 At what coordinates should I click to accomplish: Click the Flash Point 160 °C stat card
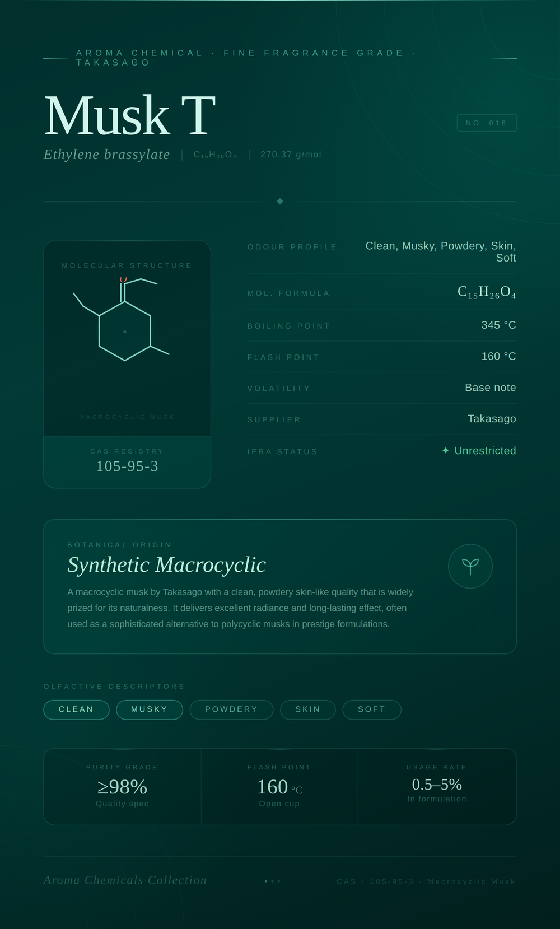coord(279,786)
